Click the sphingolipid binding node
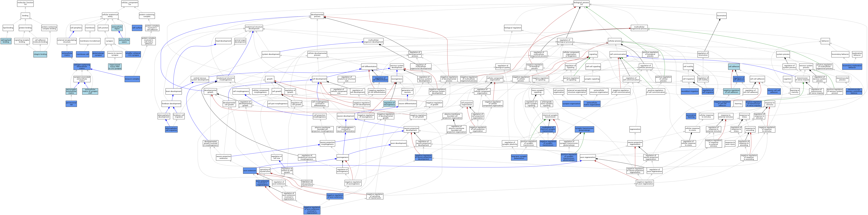868x215 pixels. point(6,41)
